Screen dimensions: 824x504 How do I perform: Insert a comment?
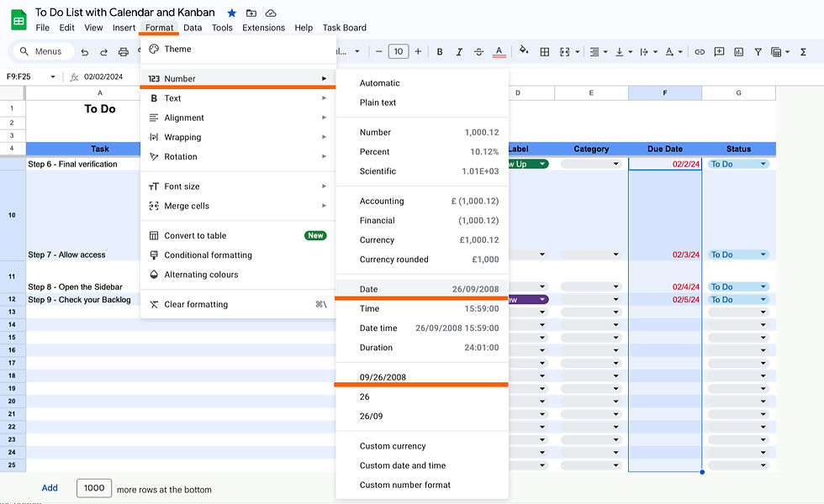pyautogui.click(x=719, y=51)
